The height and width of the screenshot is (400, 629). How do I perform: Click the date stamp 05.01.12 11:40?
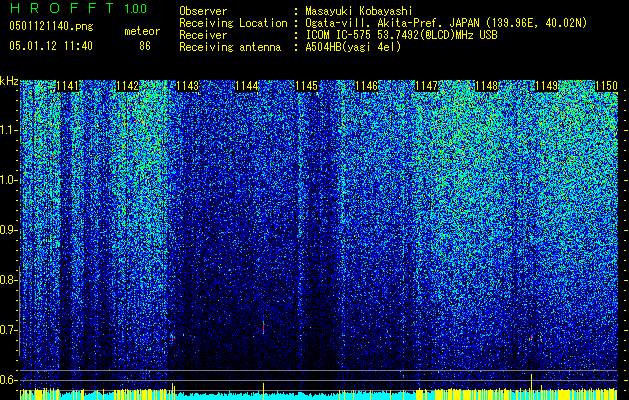[x=51, y=45]
